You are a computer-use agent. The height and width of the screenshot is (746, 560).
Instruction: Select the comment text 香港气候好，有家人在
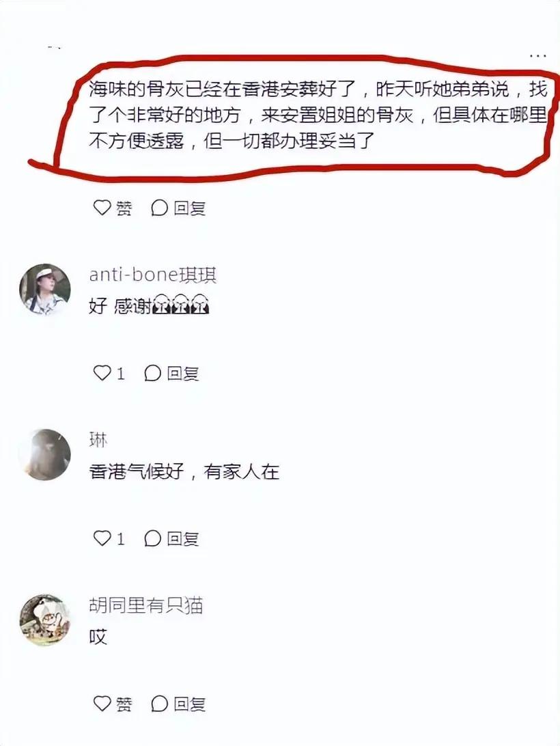point(184,471)
